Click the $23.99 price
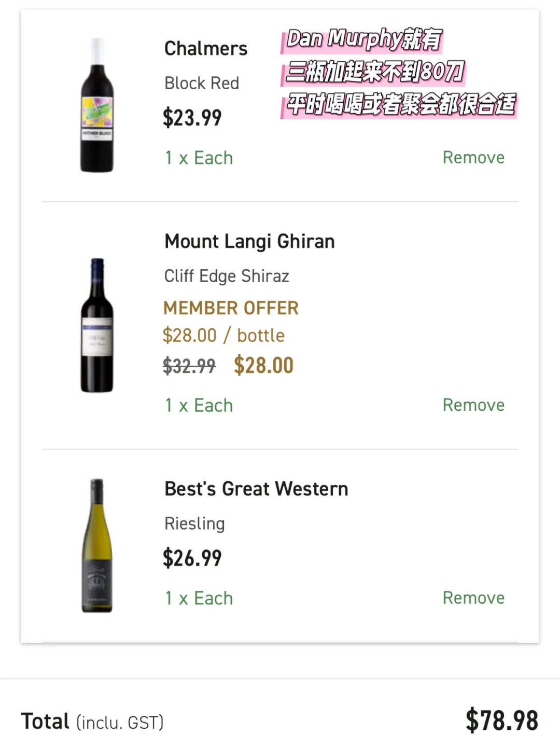 pyautogui.click(x=192, y=118)
